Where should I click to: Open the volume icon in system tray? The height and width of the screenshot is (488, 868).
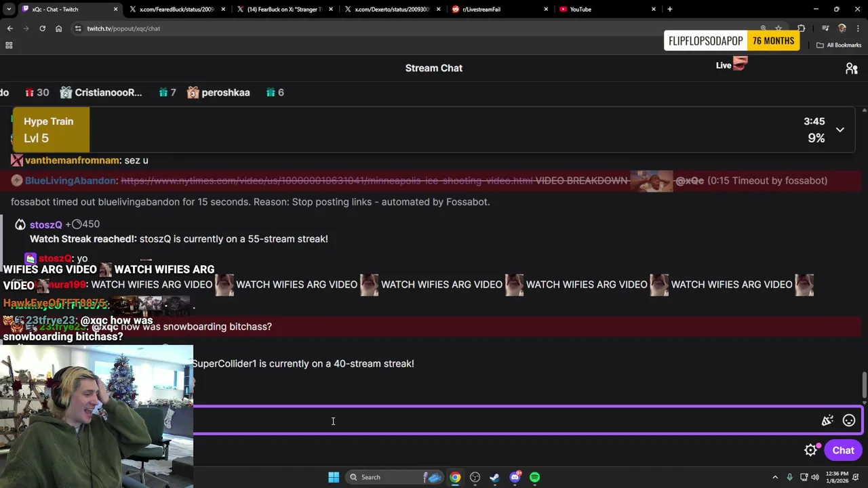tap(814, 477)
